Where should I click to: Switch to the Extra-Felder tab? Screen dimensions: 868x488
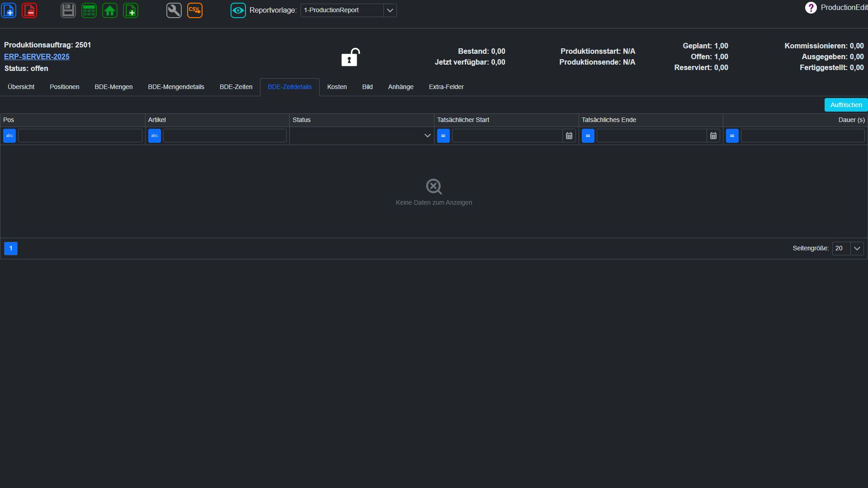point(446,87)
